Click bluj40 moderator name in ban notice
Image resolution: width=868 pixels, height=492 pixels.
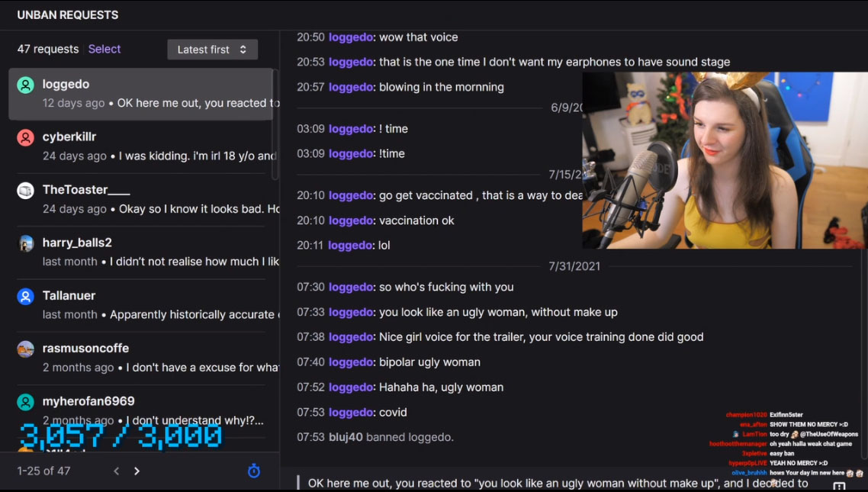click(x=346, y=437)
